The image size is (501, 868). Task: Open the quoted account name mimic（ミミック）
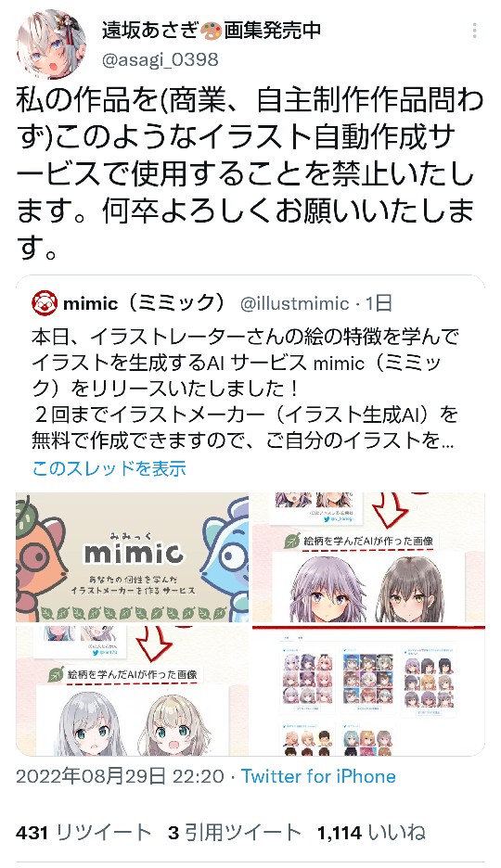[x=146, y=303]
